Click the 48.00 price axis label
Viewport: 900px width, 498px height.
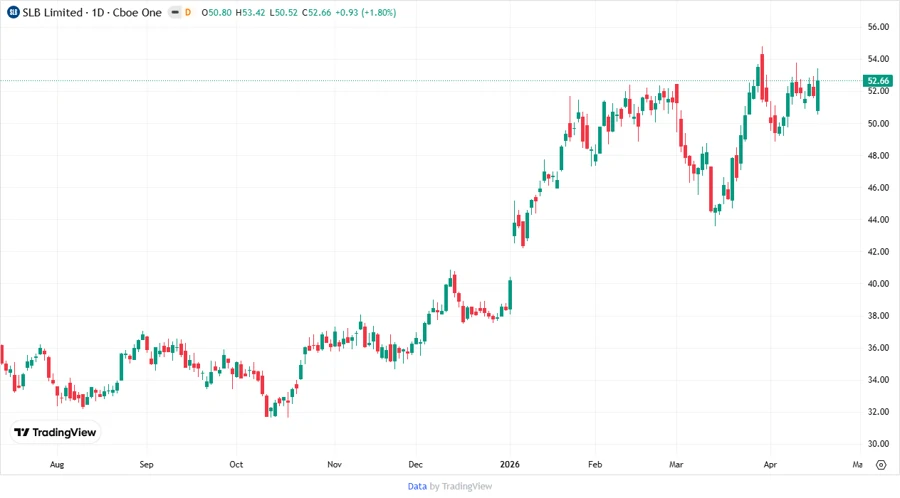click(x=878, y=155)
